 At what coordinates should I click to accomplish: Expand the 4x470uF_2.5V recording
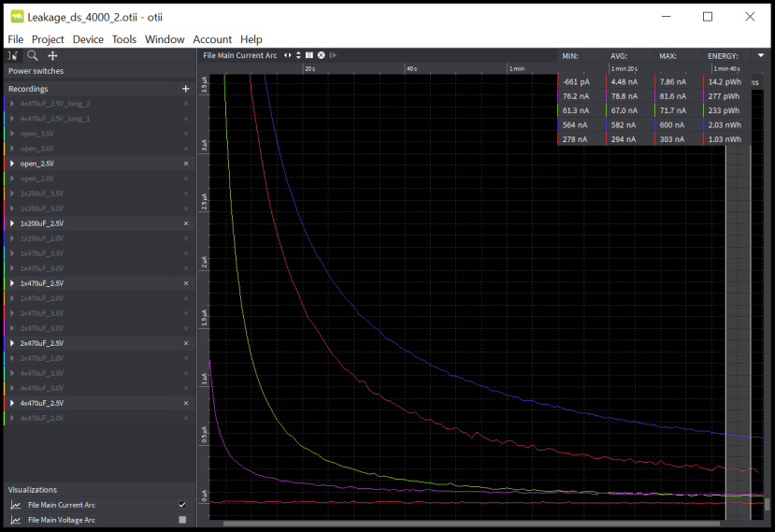pyautogui.click(x=12, y=403)
